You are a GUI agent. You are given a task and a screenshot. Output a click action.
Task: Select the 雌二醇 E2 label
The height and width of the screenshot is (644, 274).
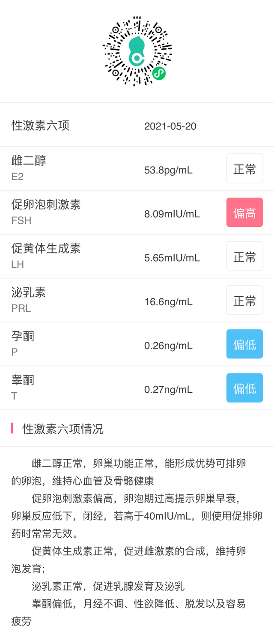[x=29, y=168]
